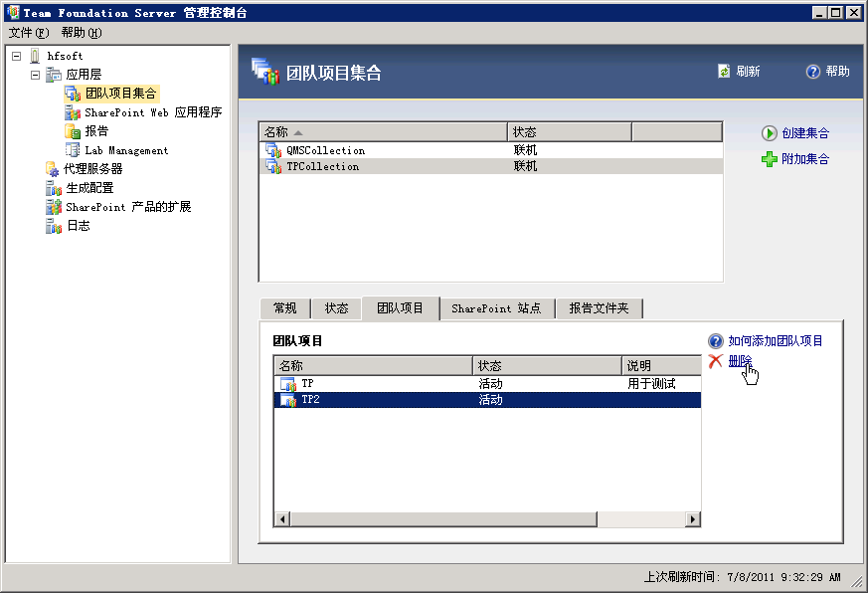Select the 日志 tree node

(x=79, y=226)
